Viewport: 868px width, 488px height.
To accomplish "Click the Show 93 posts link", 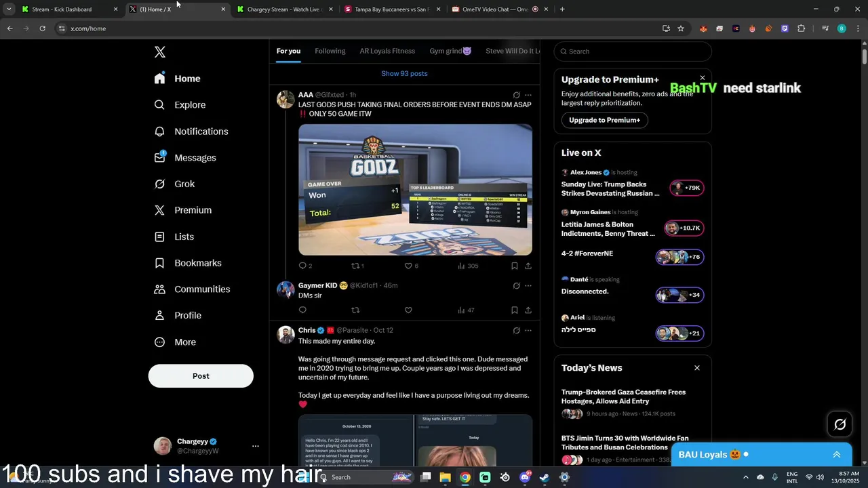I will [404, 73].
